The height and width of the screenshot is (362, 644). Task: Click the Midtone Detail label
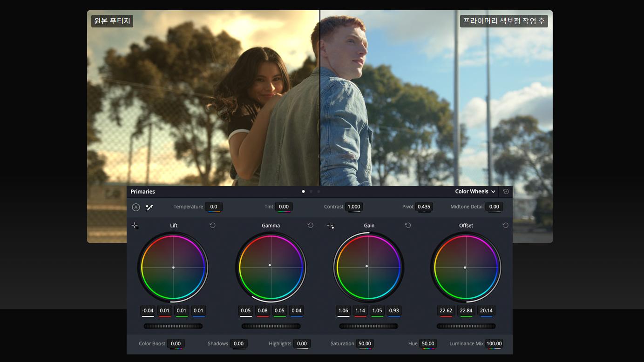[x=467, y=207]
